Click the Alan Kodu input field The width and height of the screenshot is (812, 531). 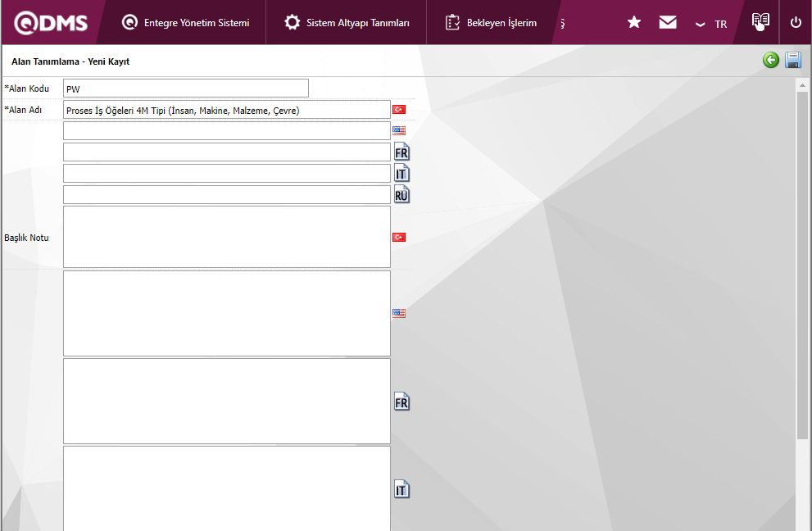(186, 88)
